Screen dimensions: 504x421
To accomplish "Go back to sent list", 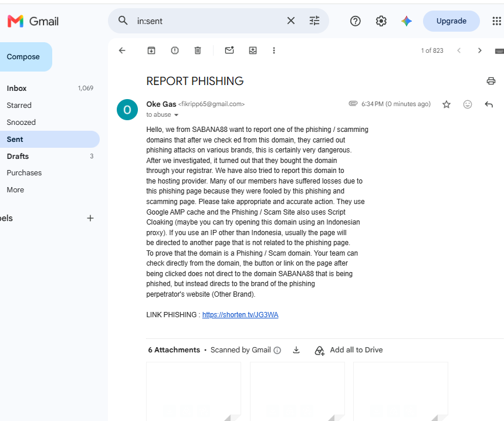I will coord(122,50).
